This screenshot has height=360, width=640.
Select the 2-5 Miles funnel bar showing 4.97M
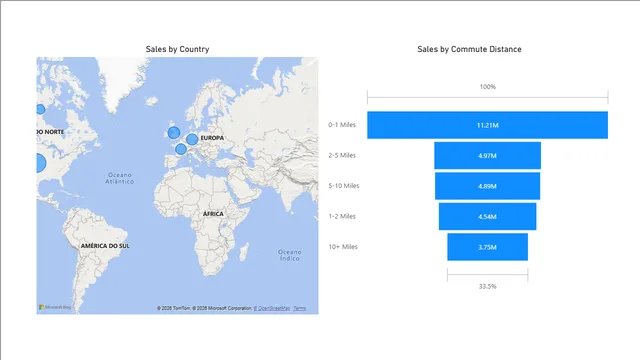tap(487, 156)
